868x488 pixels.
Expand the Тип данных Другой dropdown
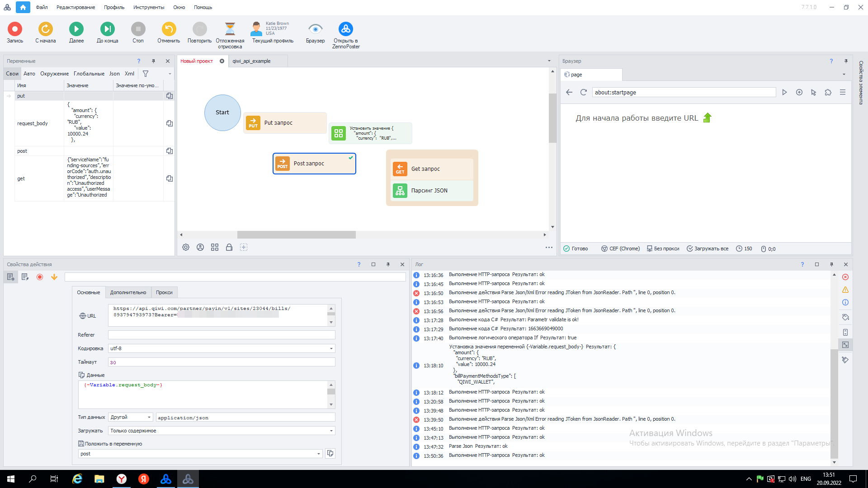click(x=149, y=417)
